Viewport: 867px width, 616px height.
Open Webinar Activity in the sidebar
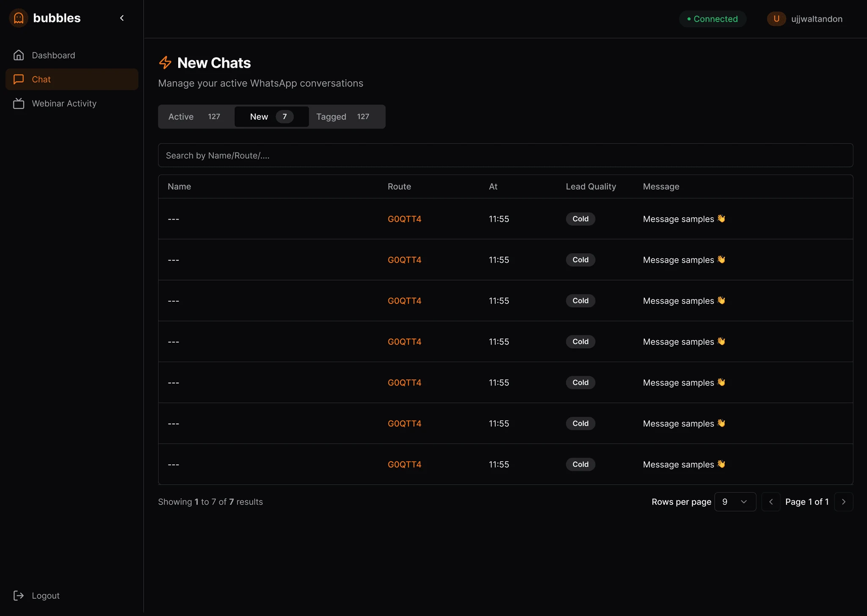(72, 103)
